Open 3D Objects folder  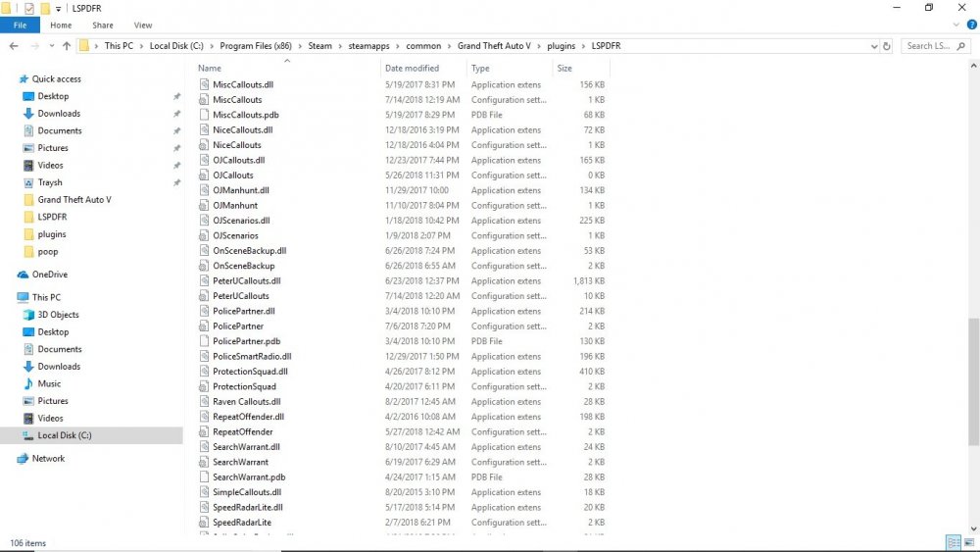pyautogui.click(x=58, y=315)
